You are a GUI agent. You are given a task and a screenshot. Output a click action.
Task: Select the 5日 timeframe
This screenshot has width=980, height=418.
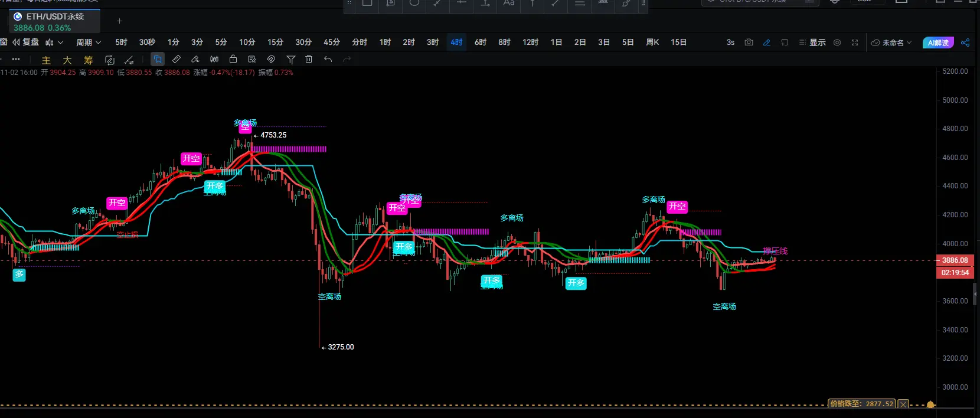(x=628, y=43)
